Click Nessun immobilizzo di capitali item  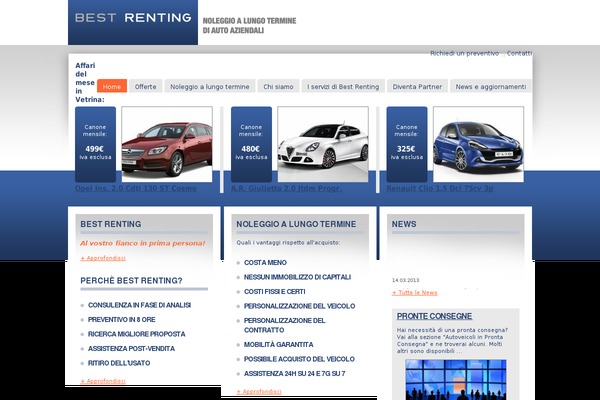297,277
